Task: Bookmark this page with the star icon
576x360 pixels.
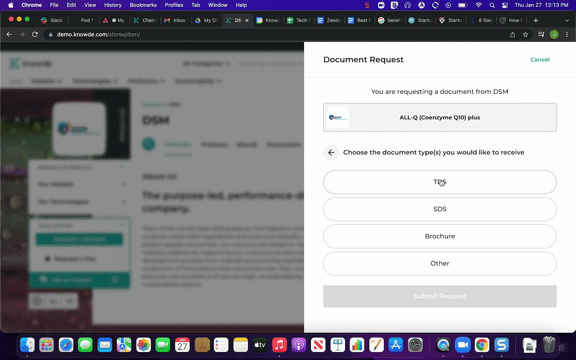Action: click(525, 35)
